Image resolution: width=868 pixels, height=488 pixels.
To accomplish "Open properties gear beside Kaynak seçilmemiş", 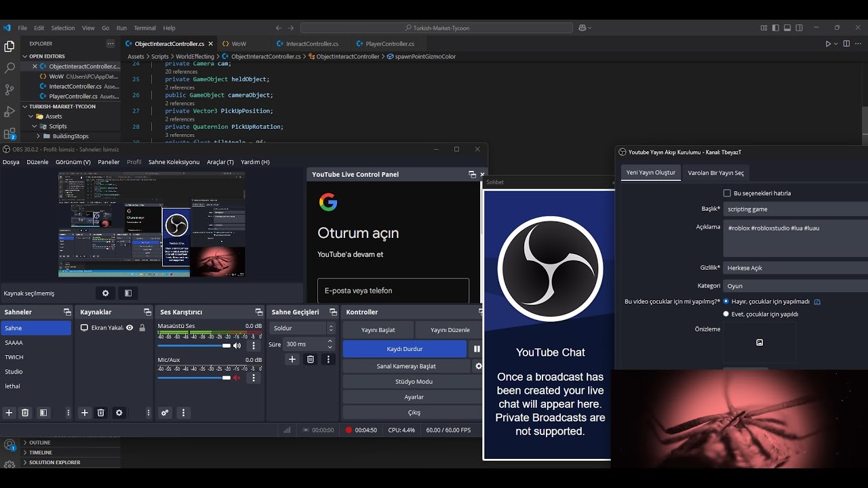I will click(x=105, y=293).
